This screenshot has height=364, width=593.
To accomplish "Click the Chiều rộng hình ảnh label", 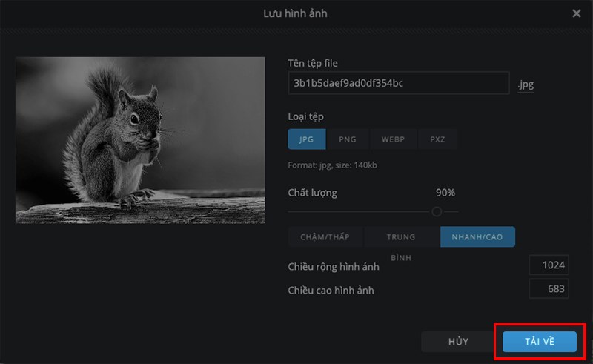I will [x=334, y=267].
